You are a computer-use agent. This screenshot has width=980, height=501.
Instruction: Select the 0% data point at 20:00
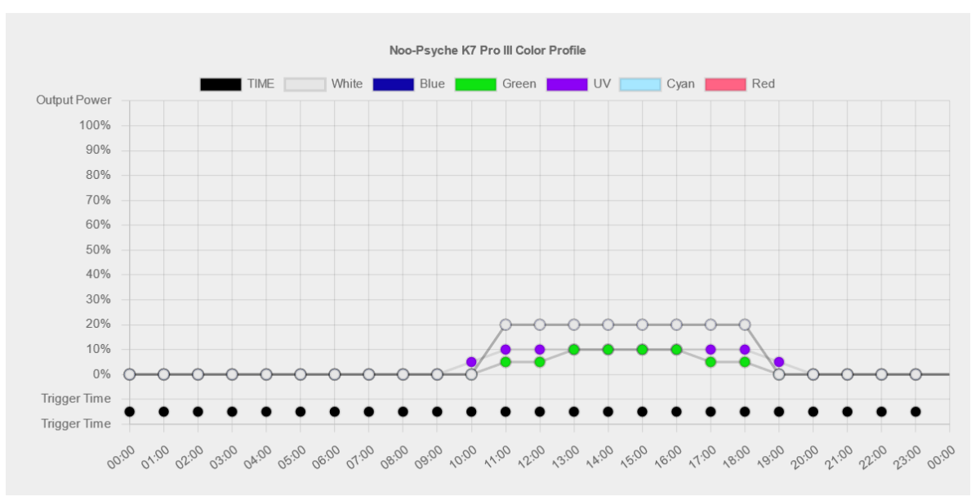click(x=813, y=374)
